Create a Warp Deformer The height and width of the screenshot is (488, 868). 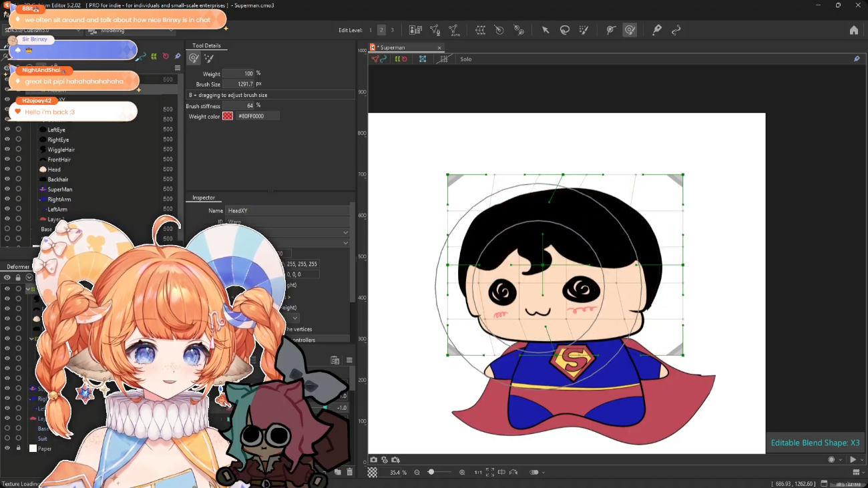click(480, 30)
